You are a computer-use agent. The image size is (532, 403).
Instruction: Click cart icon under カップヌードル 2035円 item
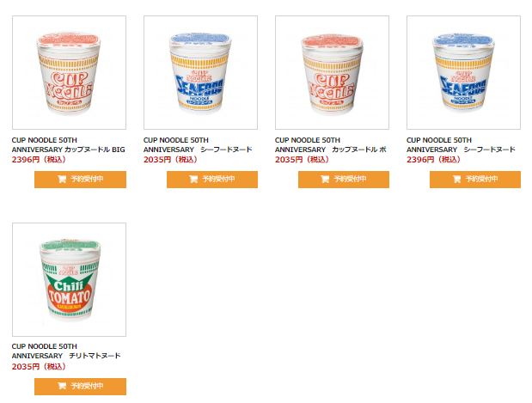[x=325, y=179]
